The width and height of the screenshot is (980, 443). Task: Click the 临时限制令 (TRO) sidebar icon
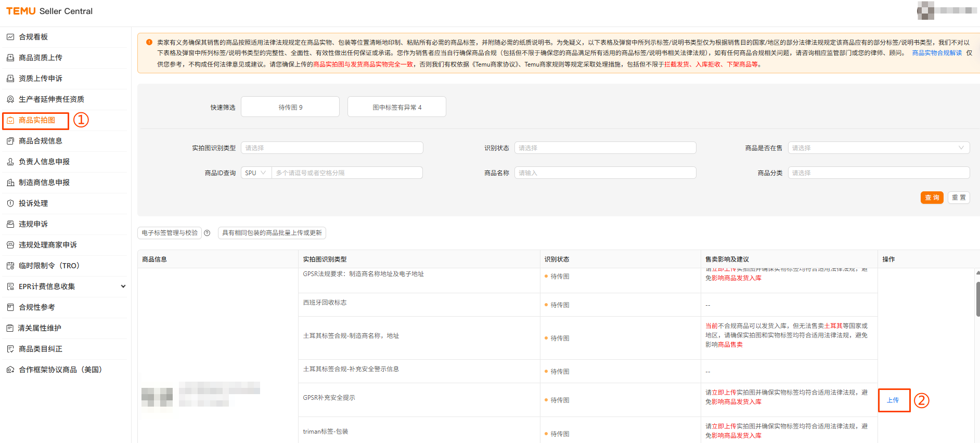click(10, 266)
